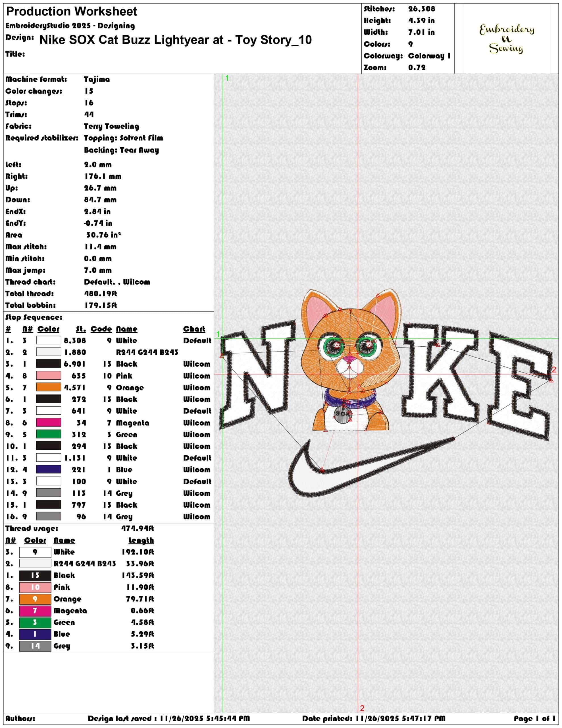Viewport: 562px width, 728px height.
Task: Click the area value 30.76 in²
Action: pos(104,235)
